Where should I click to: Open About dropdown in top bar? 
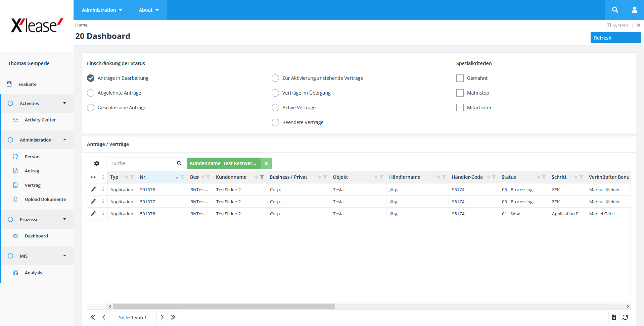coord(149,10)
